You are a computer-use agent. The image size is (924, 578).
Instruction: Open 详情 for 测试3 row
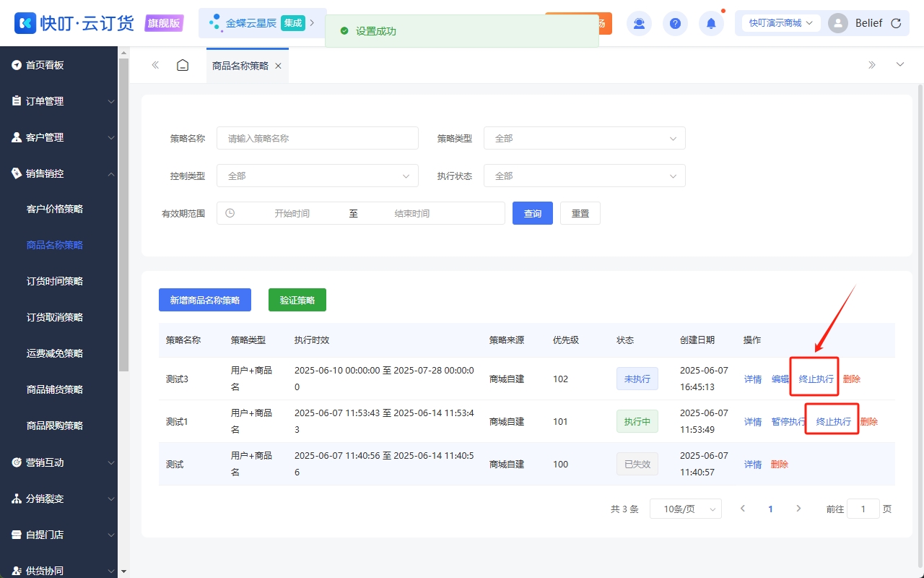coord(753,379)
